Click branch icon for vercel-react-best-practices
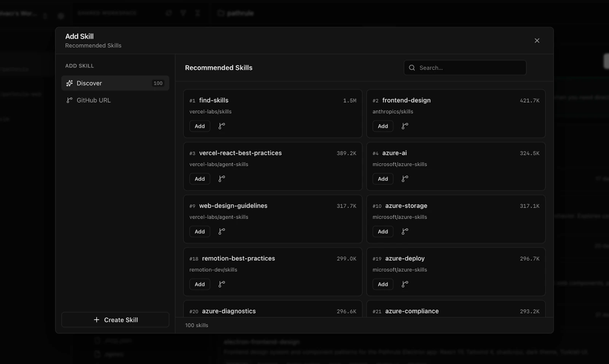Image resolution: width=609 pixels, height=364 pixels. (222, 179)
